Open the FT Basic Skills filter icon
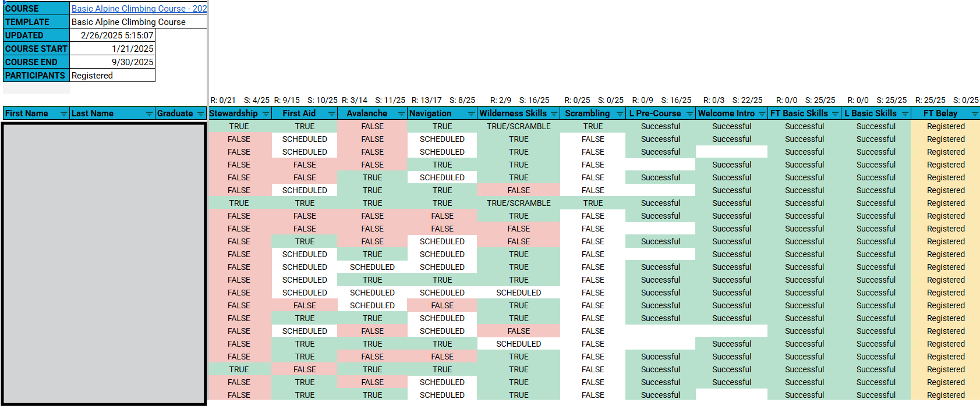This screenshot has width=980, height=406. (x=835, y=114)
